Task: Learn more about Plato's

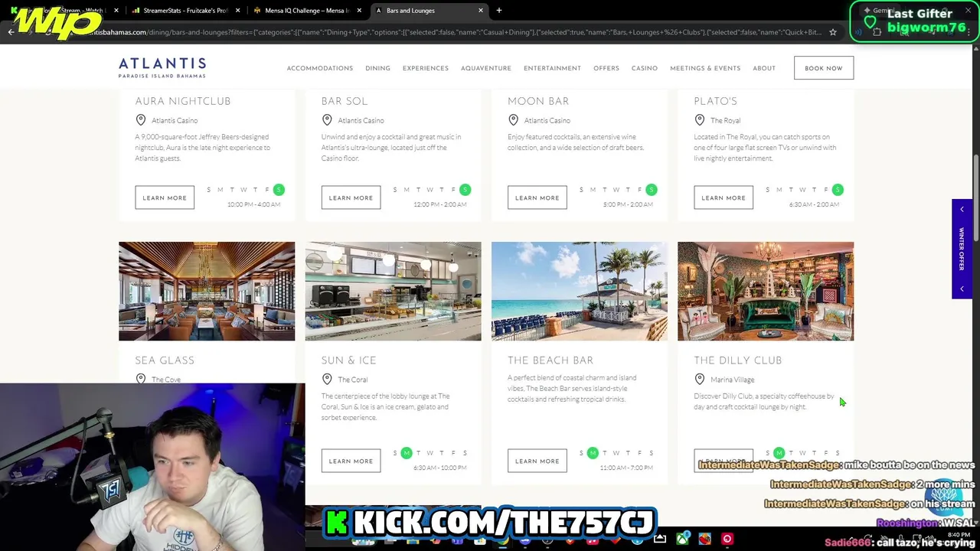Action: [x=724, y=197]
